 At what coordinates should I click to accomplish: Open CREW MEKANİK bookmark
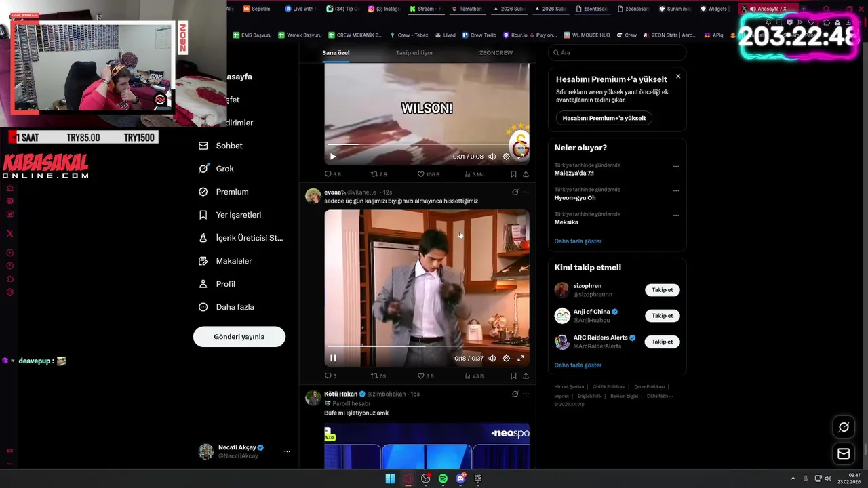355,35
